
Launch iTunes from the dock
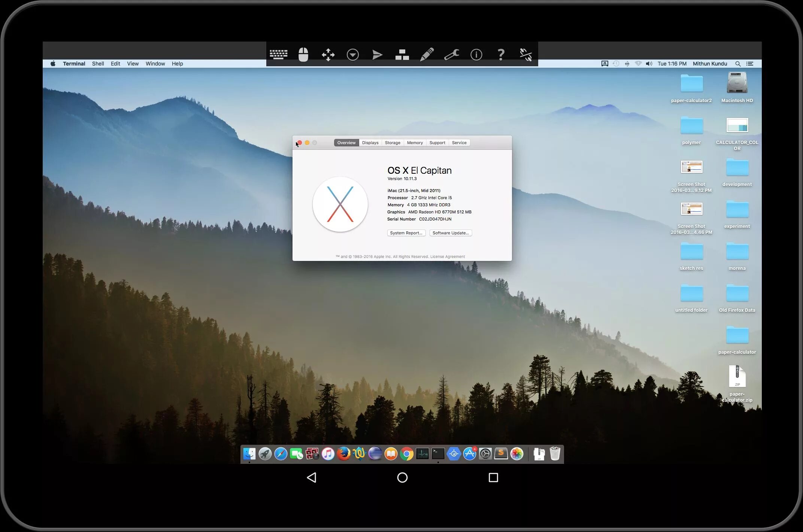(328, 454)
